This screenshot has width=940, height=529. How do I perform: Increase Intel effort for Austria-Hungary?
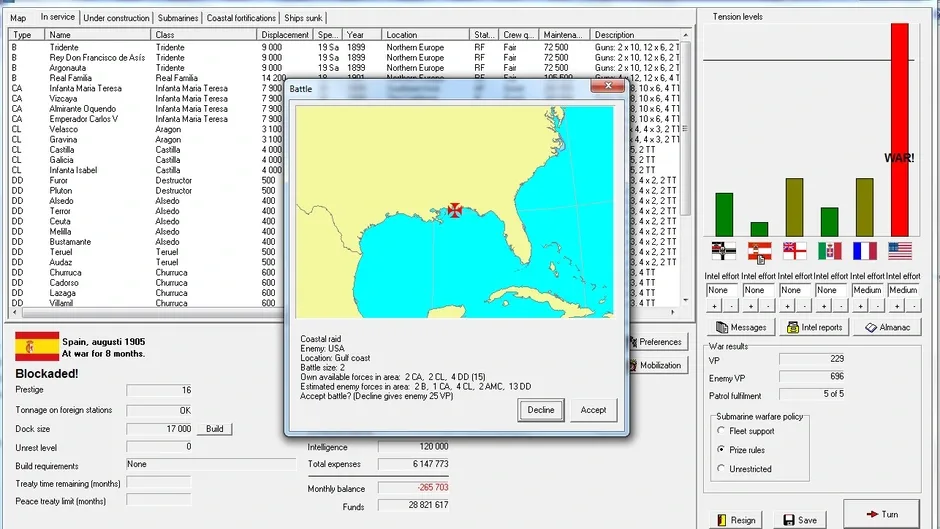751,306
